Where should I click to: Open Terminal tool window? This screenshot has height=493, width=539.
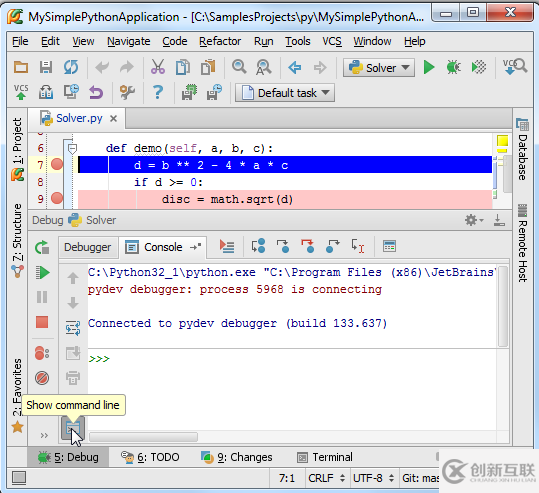325,457
